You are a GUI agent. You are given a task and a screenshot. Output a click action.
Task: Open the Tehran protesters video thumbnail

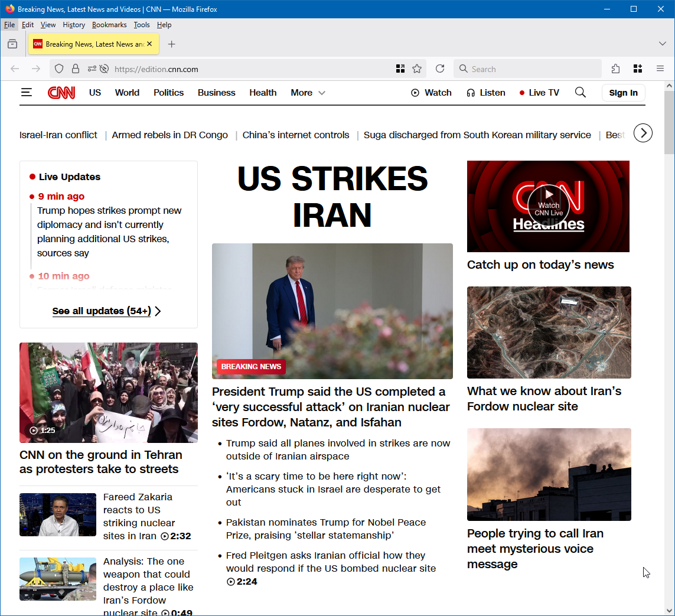[x=109, y=393]
